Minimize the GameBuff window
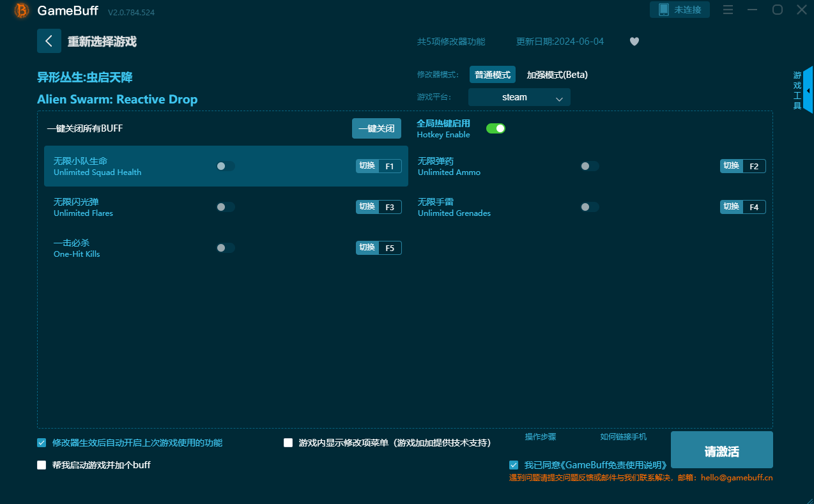 click(x=753, y=10)
